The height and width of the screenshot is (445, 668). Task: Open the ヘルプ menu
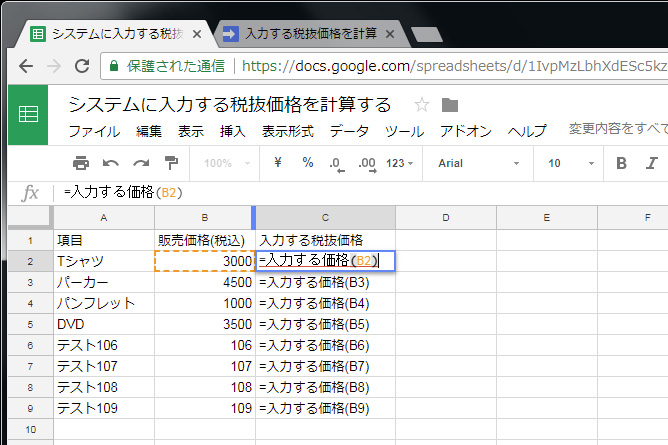pos(527,131)
